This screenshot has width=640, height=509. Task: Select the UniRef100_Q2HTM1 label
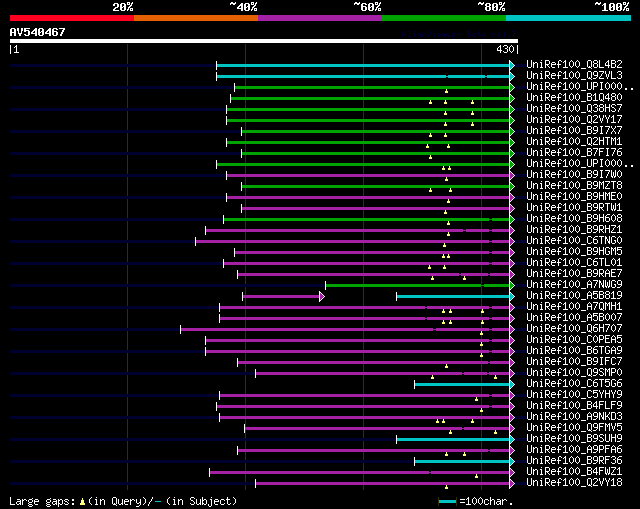point(574,142)
